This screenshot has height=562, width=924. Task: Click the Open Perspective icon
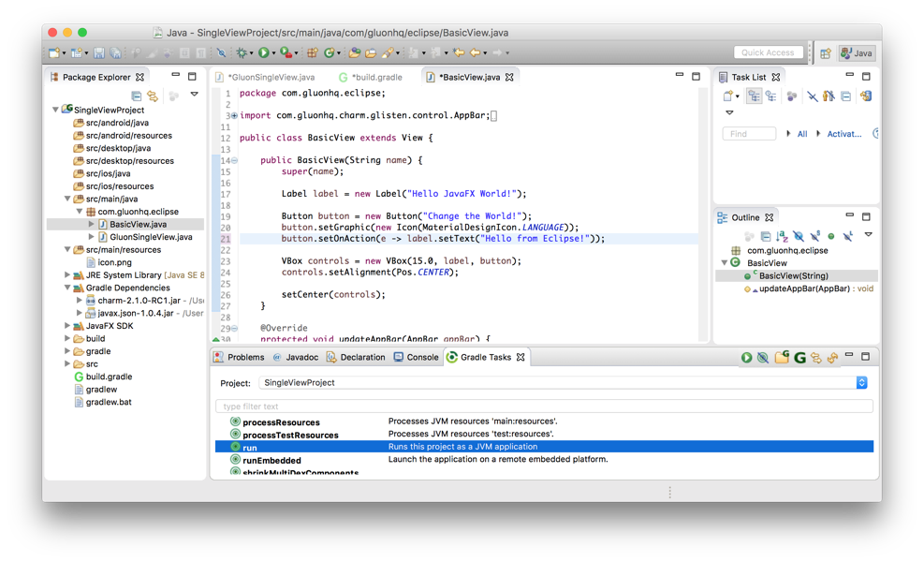point(826,53)
